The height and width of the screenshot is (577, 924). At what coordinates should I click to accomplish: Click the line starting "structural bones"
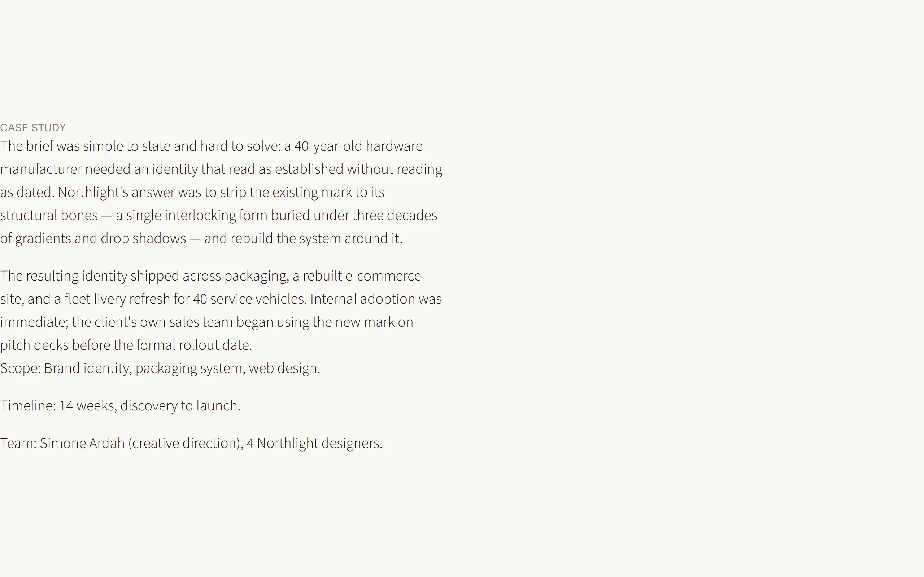(218, 216)
